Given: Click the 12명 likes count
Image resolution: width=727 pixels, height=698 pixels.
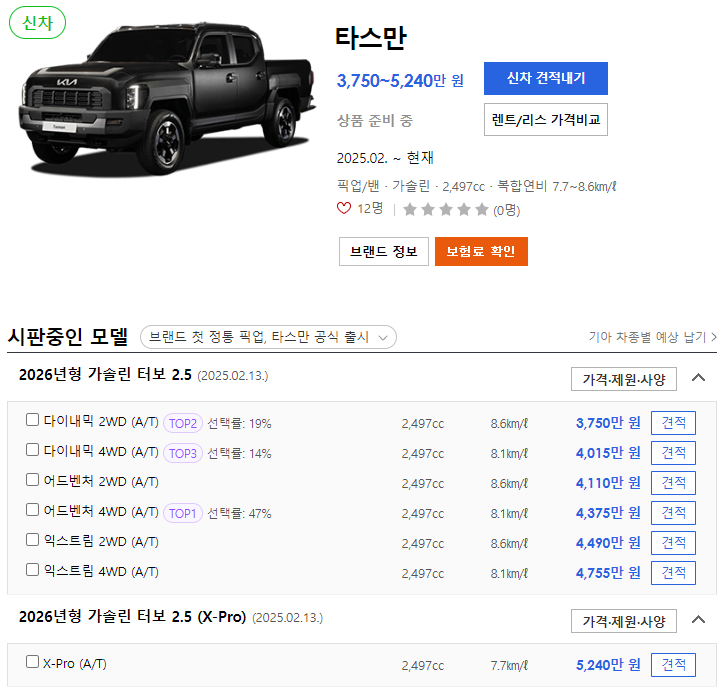Looking at the screenshot, I should pos(370,208).
